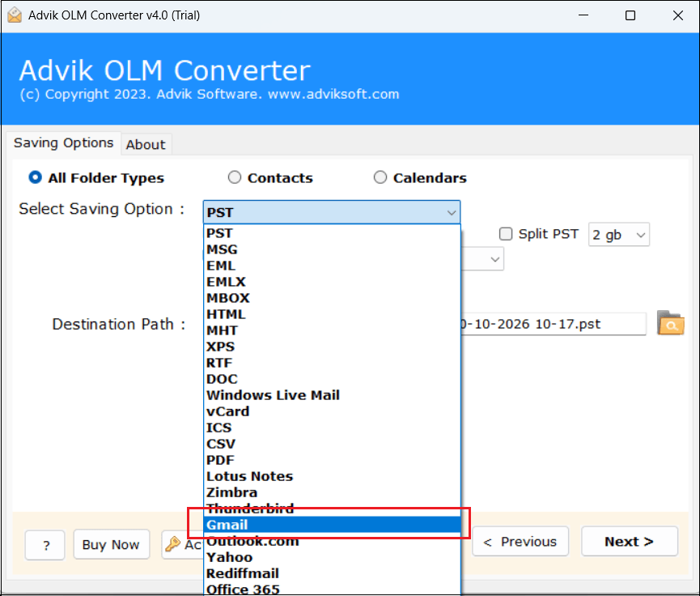700x596 pixels.
Task: Select CSV in the dropdown list
Action: pyautogui.click(x=332, y=444)
